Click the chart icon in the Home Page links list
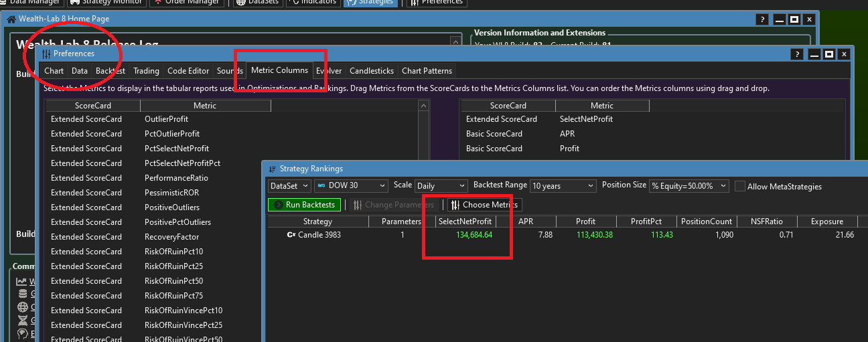Viewport: 868px width, 342px height. point(21,282)
